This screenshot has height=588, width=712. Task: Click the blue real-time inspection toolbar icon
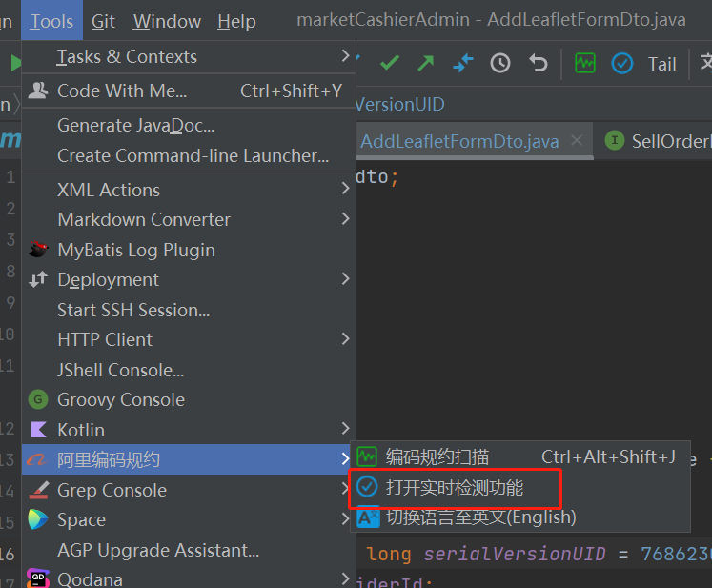tap(622, 63)
